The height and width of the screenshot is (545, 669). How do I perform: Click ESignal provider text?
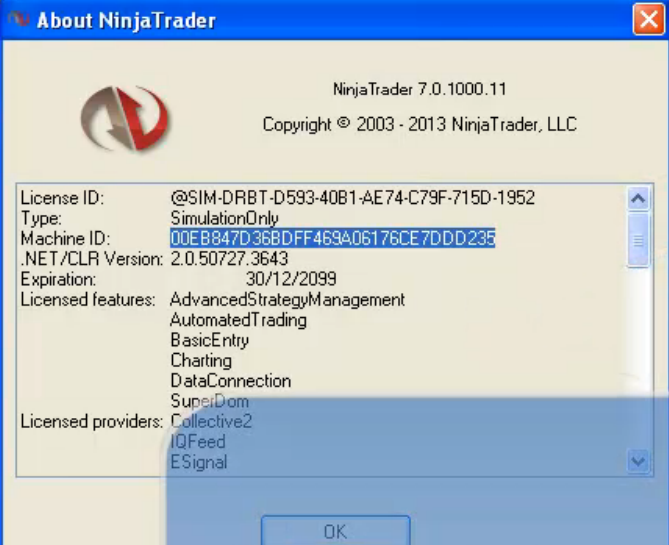[198, 462]
